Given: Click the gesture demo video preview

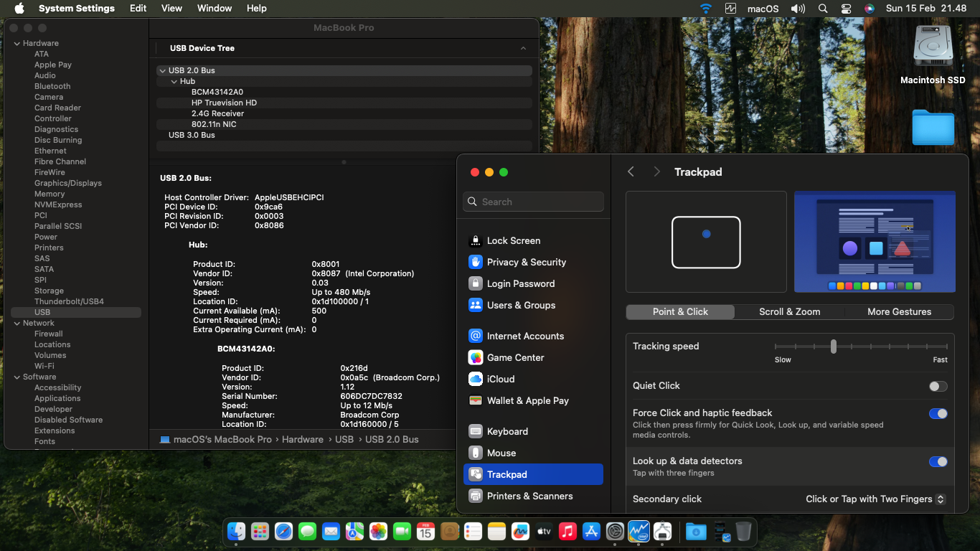Looking at the screenshot, I should 875,242.
